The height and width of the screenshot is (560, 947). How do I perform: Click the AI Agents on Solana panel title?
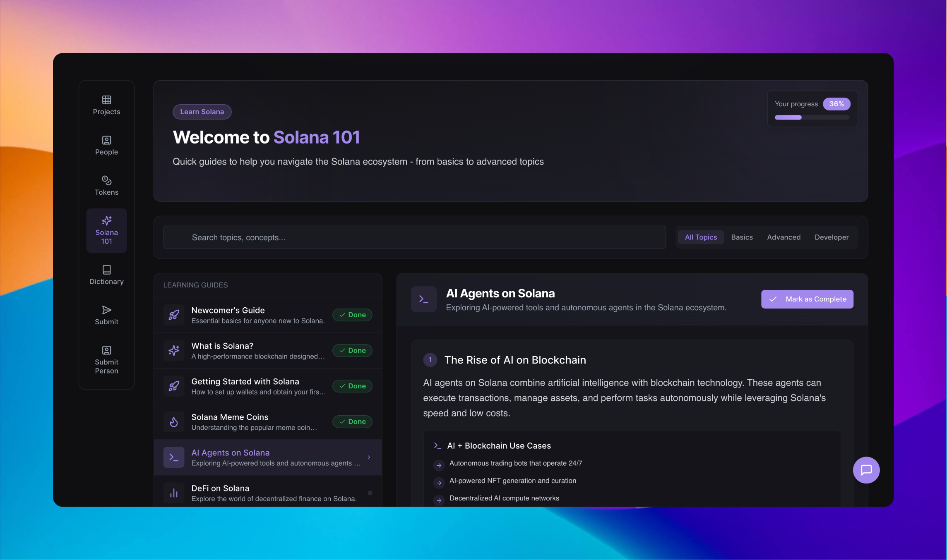click(x=500, y=293)
